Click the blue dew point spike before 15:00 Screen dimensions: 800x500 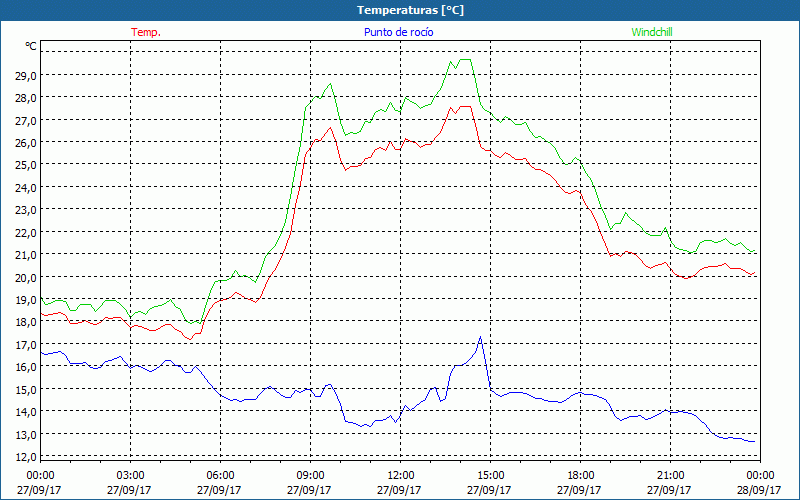click(480, 337)
